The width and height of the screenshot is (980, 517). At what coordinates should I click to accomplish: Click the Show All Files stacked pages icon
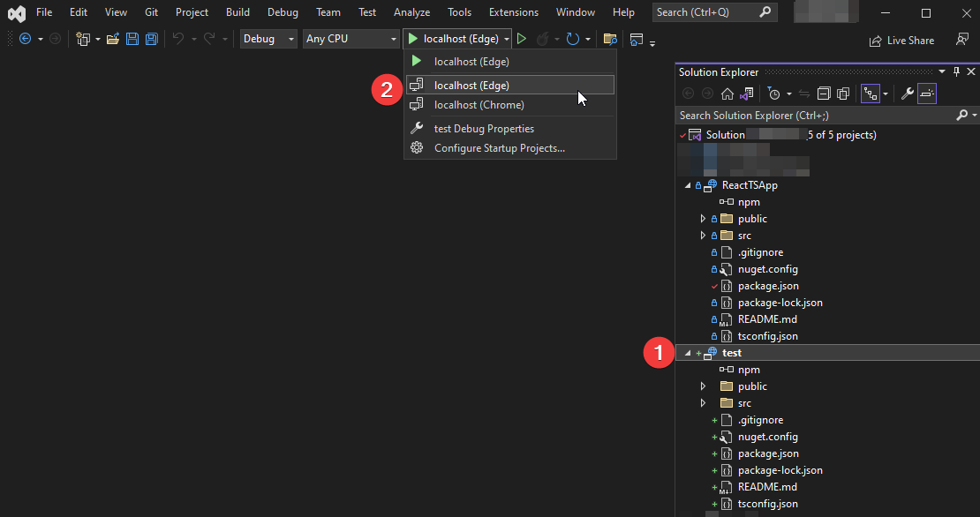[843, 94]
